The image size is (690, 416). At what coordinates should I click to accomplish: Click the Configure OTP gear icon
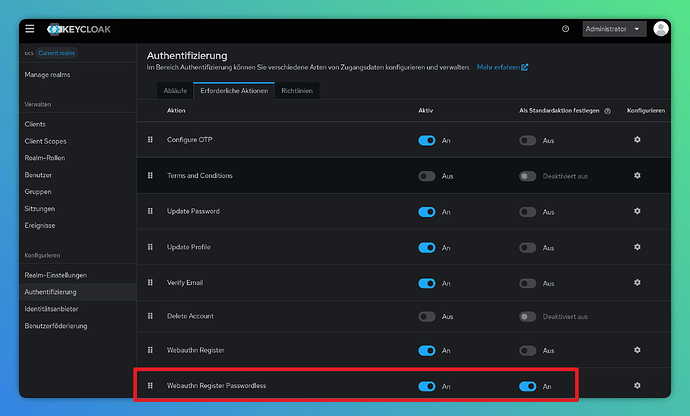[x=637, y=140]
